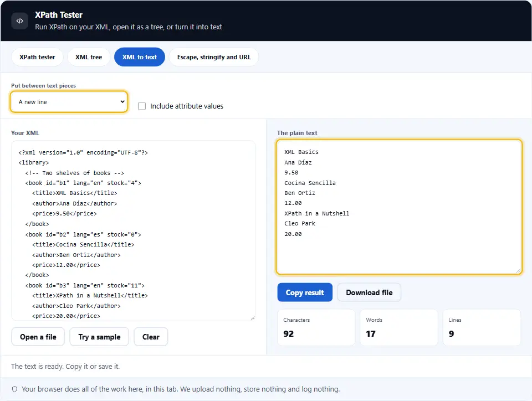Load example with Try a sample
This screenshot has width=532, height=401.
tap(99, 337)
